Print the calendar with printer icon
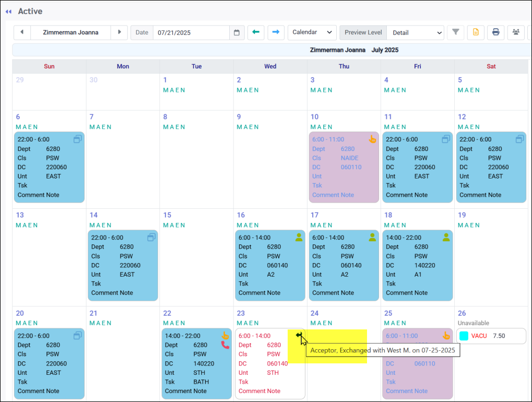The image size is (532, 402). coord(495,32)
